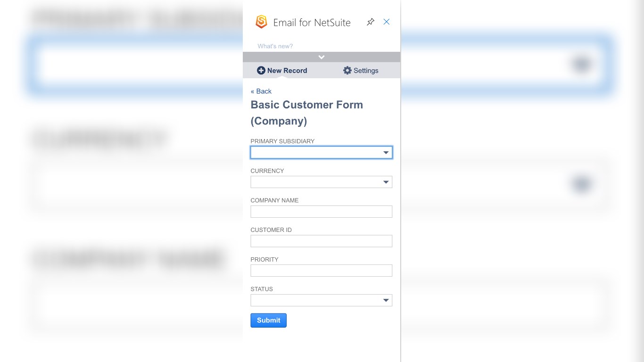
Task: Close the Email for NetSuite panel
Action: point(387,22)
